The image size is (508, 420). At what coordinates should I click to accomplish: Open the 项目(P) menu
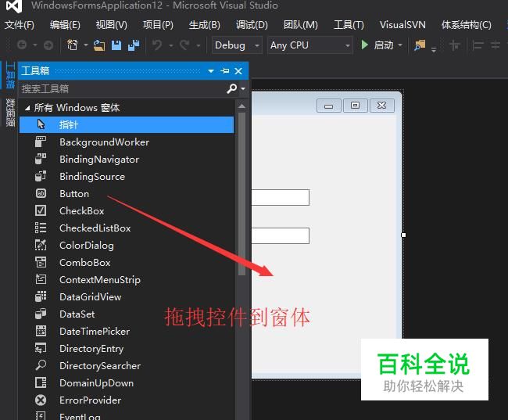pyautogui.click(x=158, y=25)
